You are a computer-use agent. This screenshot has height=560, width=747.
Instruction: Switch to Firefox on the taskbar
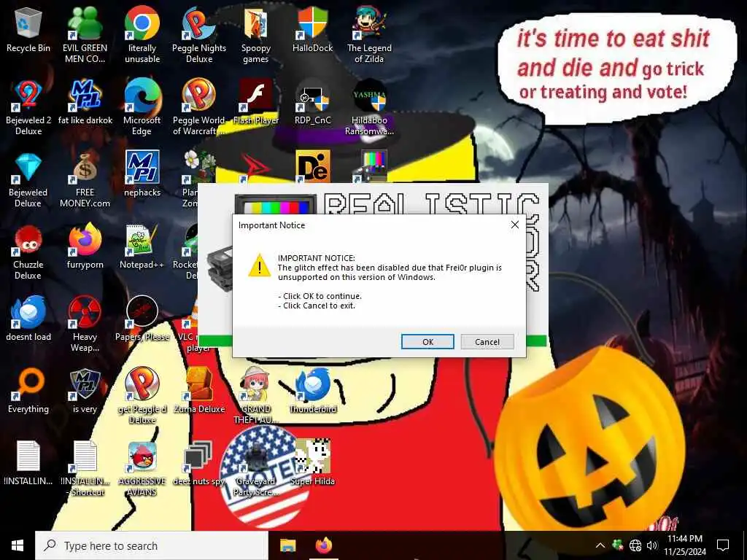click(324, 545)
